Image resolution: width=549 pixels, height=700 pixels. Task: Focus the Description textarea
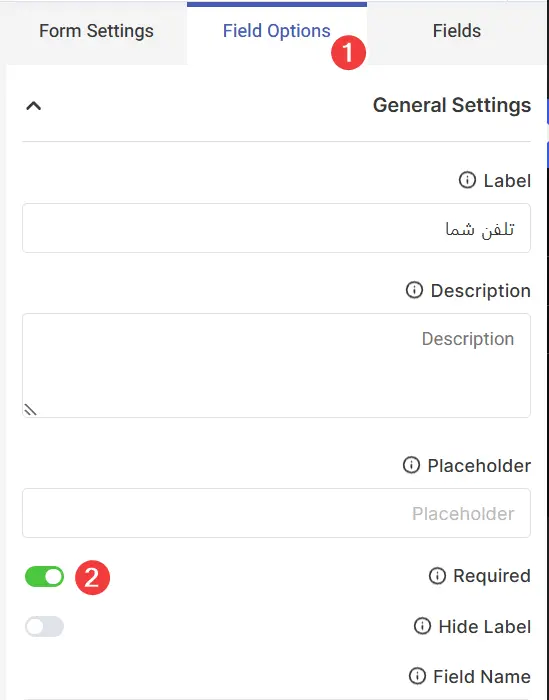[x=276, y=366]
